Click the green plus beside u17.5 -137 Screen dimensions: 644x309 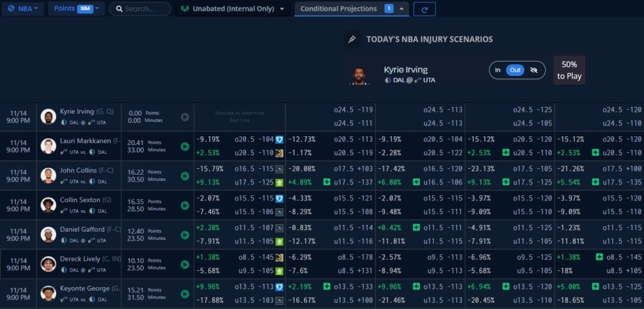pos(326,182)
